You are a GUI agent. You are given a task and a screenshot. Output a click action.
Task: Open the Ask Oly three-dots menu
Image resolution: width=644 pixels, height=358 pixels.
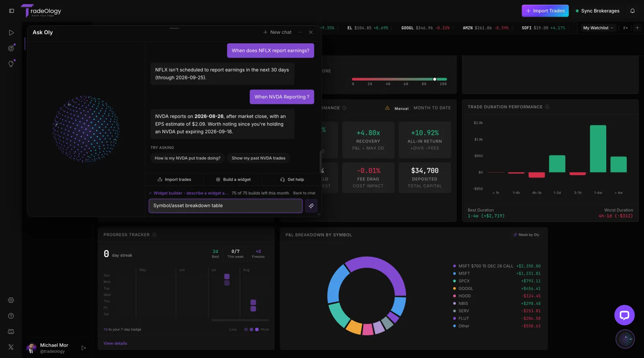click(300, 32)
